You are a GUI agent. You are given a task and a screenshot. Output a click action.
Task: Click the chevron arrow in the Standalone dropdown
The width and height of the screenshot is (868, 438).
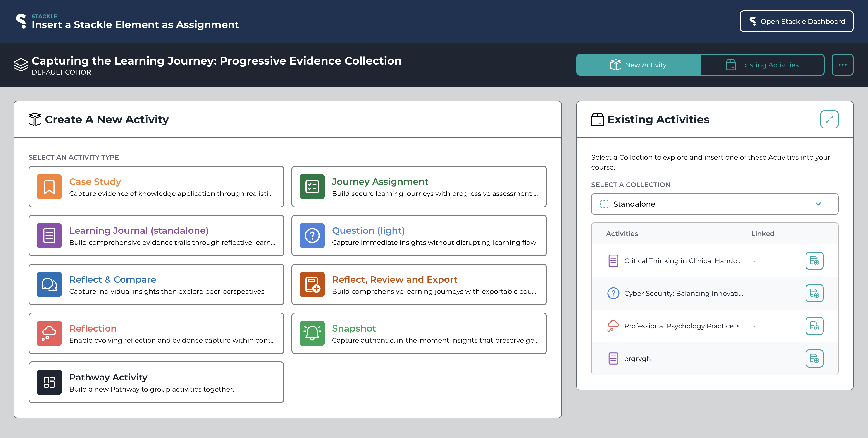pos(818,204)
